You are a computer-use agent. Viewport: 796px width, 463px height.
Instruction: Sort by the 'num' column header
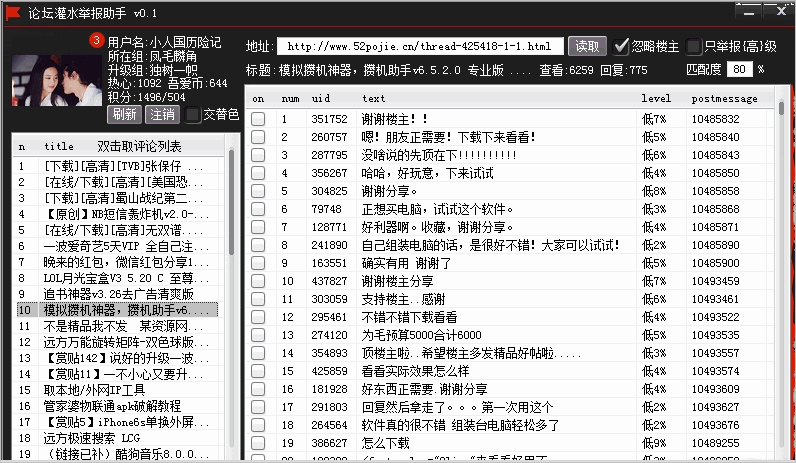coord(290,98)
